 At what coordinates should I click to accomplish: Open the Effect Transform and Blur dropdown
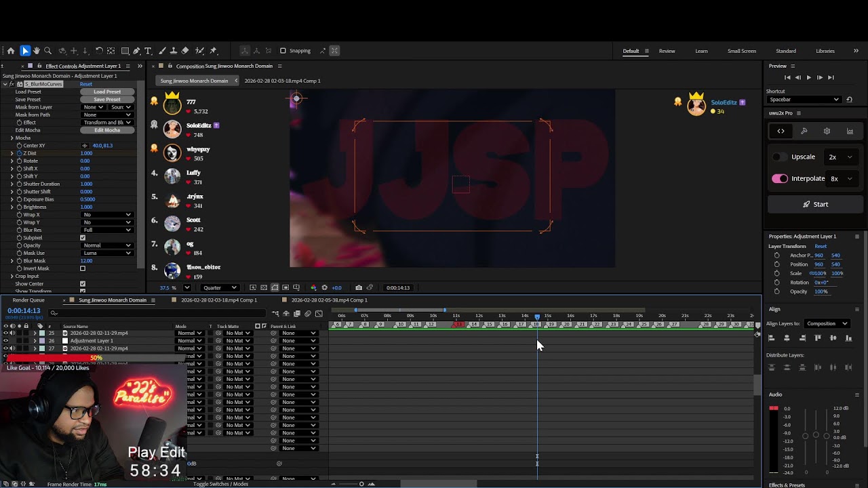[x=107, y=123]
